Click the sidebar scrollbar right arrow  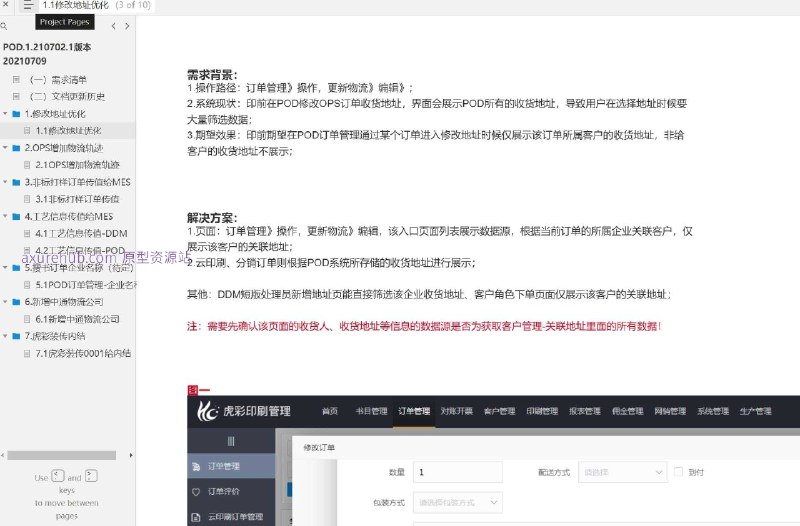(x=131, y=455)
